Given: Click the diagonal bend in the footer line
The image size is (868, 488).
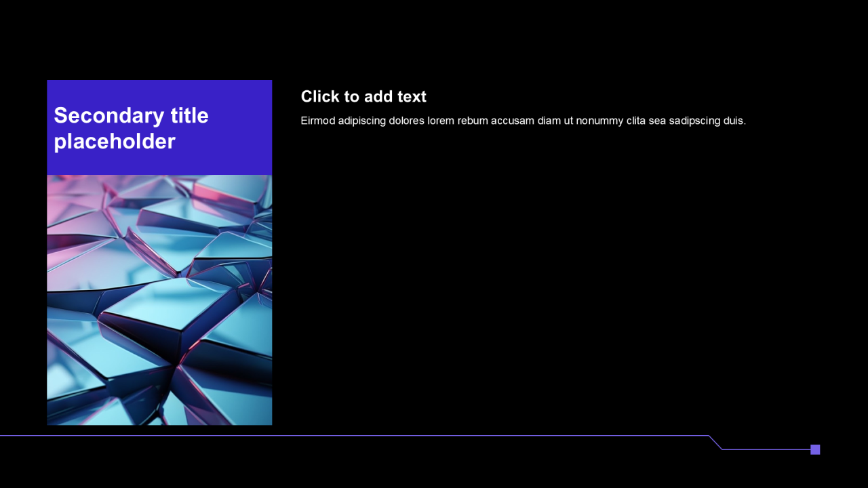Looking at the screenshot, I should click(715, 442).
